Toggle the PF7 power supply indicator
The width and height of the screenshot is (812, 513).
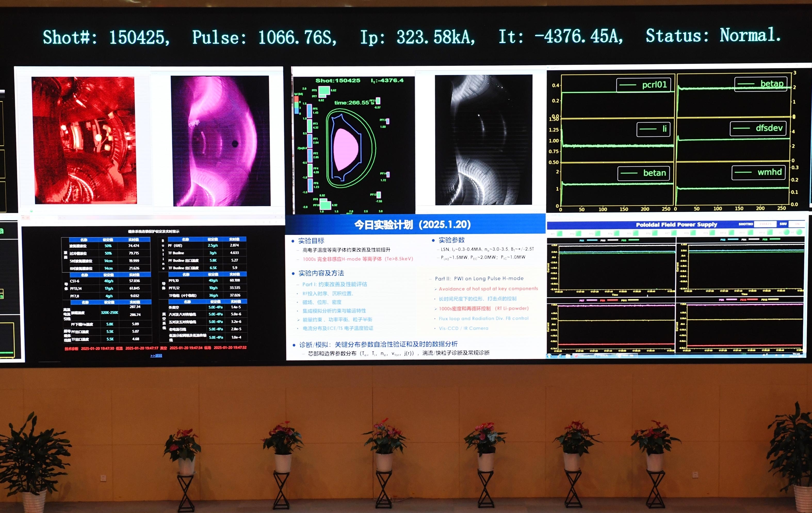(x=674, y=233)
